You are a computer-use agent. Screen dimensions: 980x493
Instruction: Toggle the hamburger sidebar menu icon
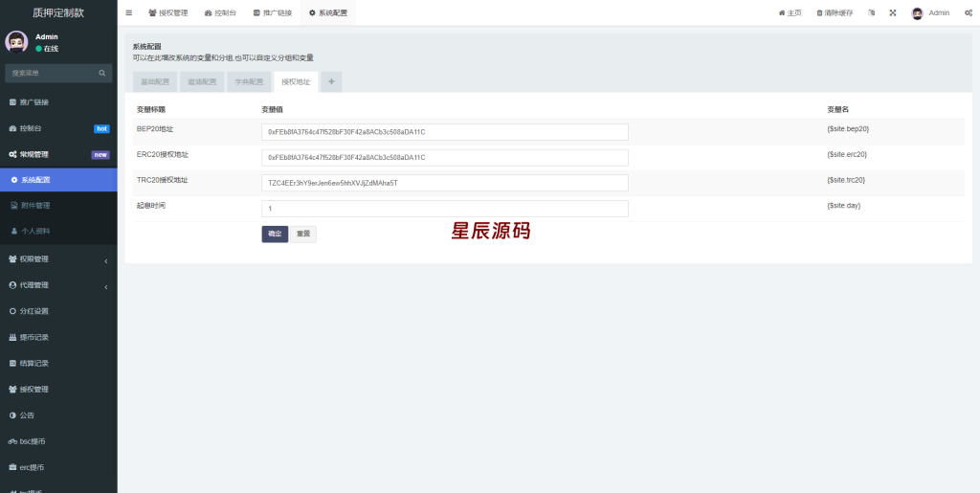point(129,12)
